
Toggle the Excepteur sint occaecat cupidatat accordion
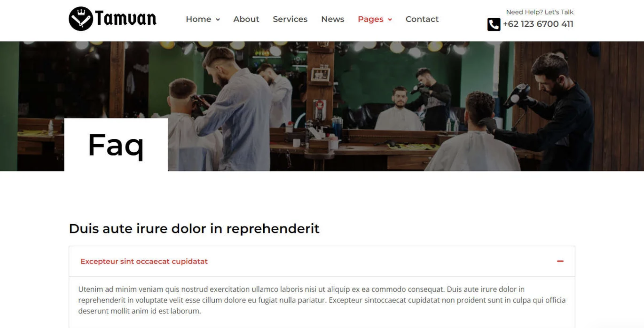[322, 261]
